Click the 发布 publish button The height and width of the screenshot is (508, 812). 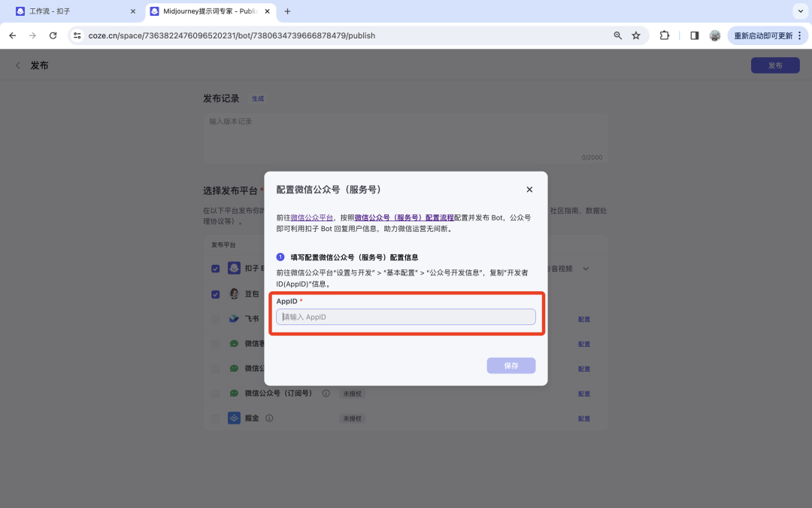tap(775, 65)
